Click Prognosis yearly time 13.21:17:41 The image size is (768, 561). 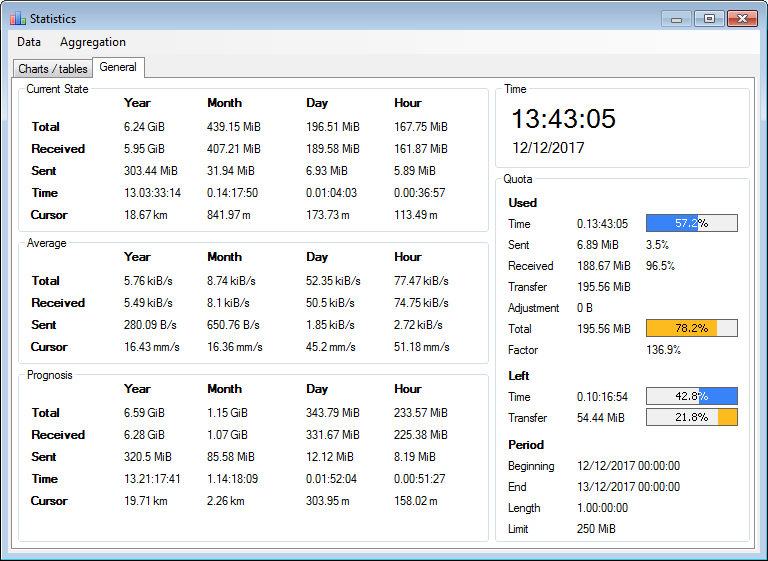[x=152, y=479]
